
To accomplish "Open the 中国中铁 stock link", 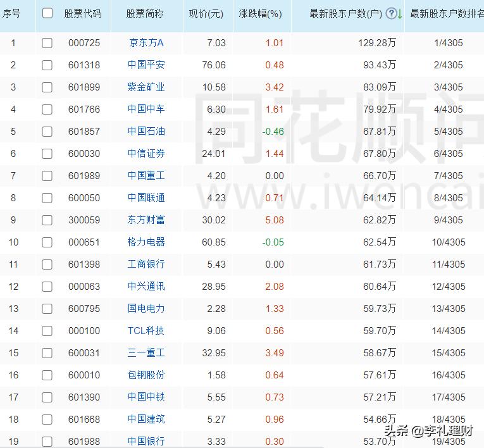I will (x=146, y=397).
